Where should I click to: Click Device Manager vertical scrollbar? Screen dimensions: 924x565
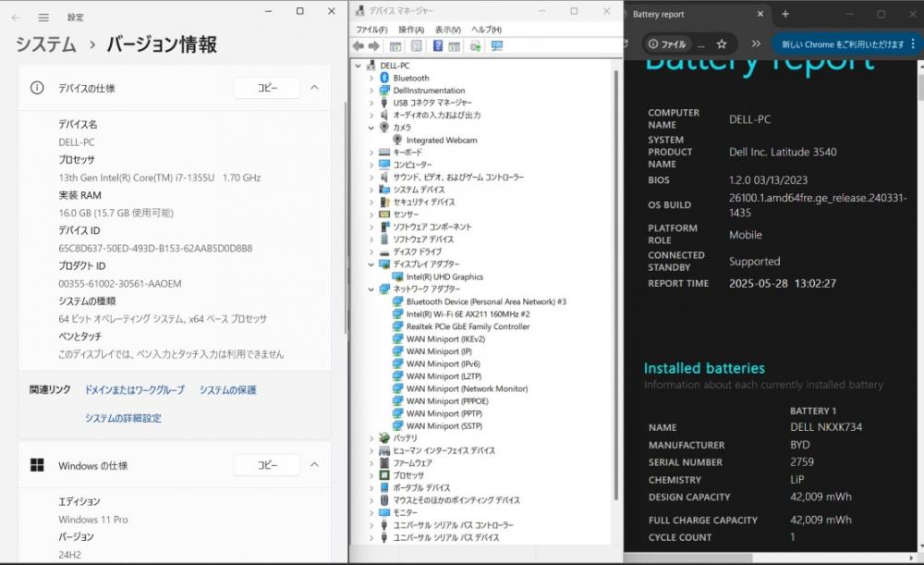[x=616, y=286]
